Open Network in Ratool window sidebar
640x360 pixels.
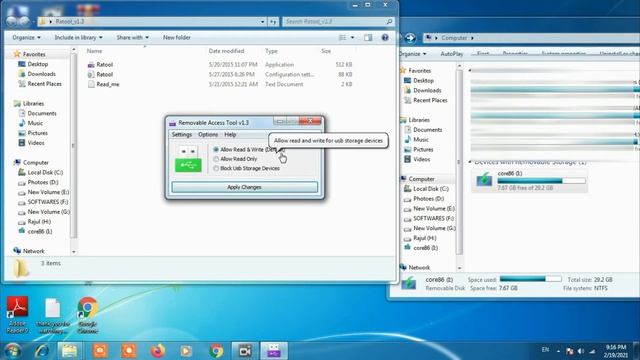click(29, 251)
